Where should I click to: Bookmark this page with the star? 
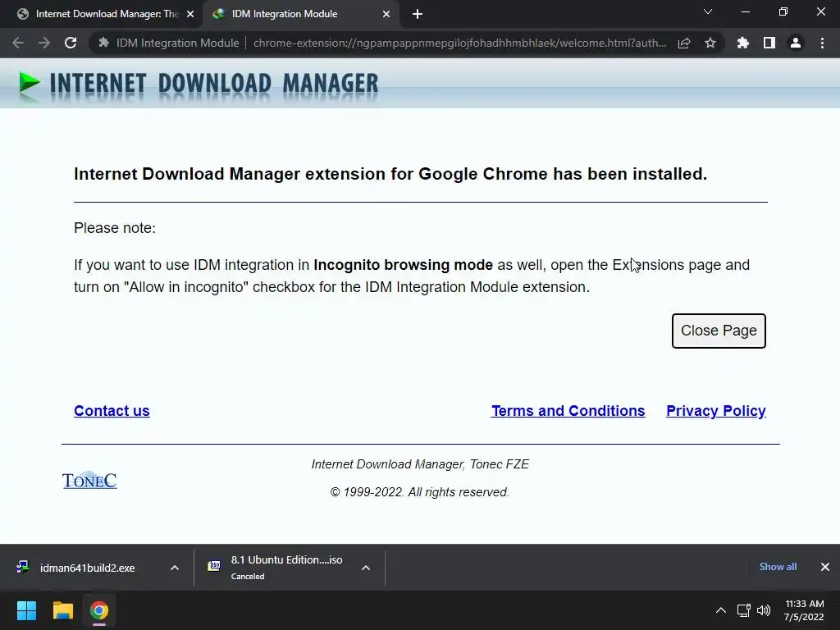pyautogui.click(x=710, y=43)
